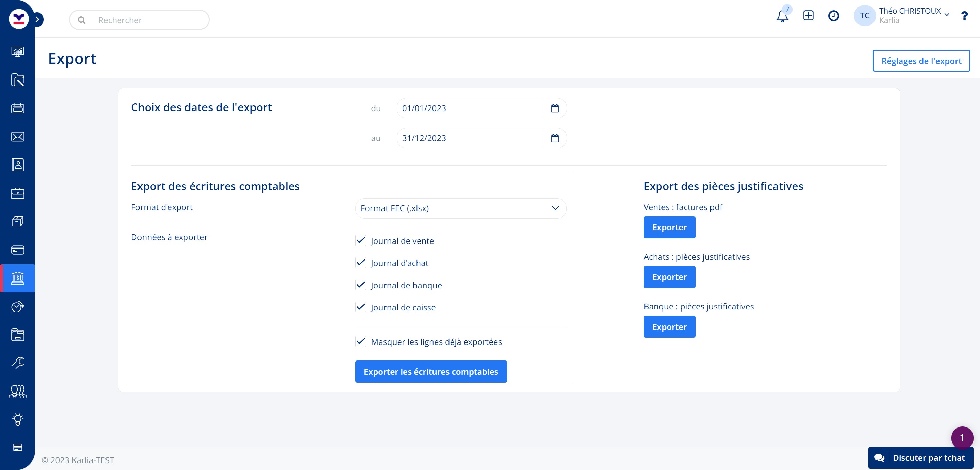
Task: Click the Rechercher search field
Action: point(139,20)
